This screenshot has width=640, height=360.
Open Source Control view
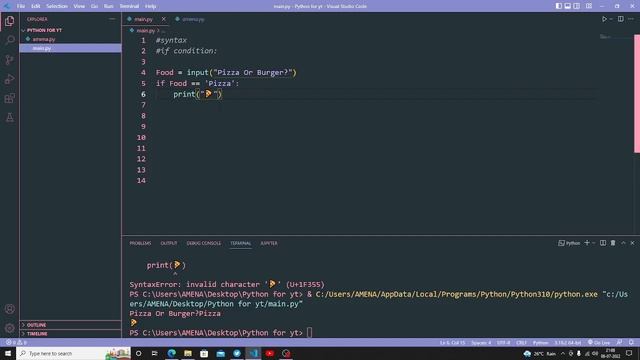(9, 60)
